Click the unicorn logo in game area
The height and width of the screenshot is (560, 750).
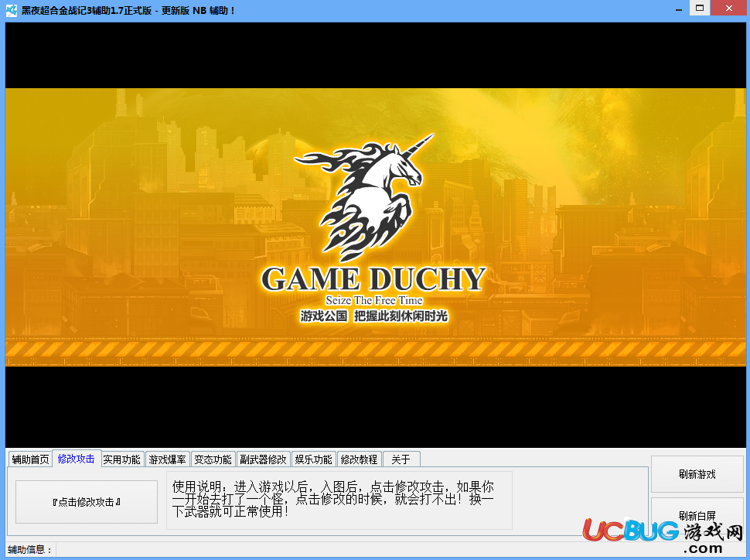coord(364,196)
